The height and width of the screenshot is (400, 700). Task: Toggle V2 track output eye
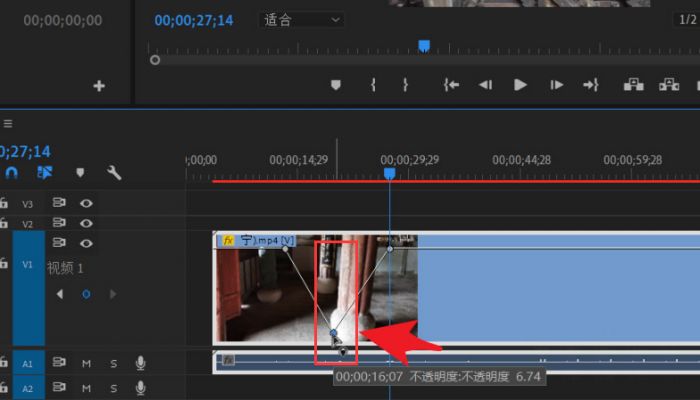click(87, 223)
